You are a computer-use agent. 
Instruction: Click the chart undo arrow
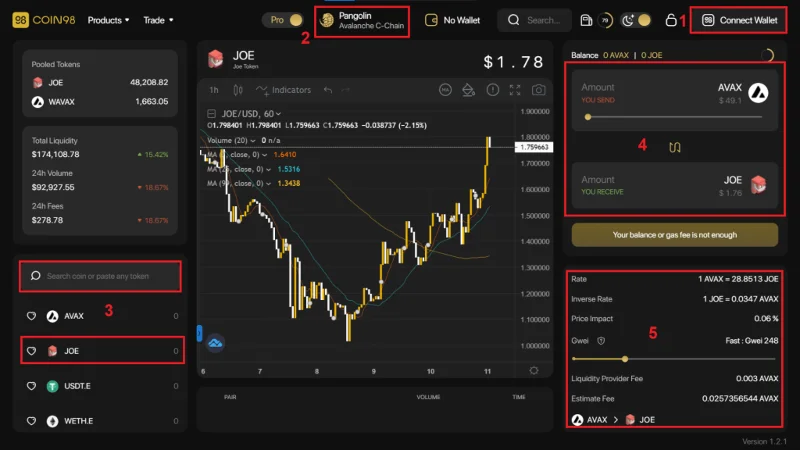[328, 90]
